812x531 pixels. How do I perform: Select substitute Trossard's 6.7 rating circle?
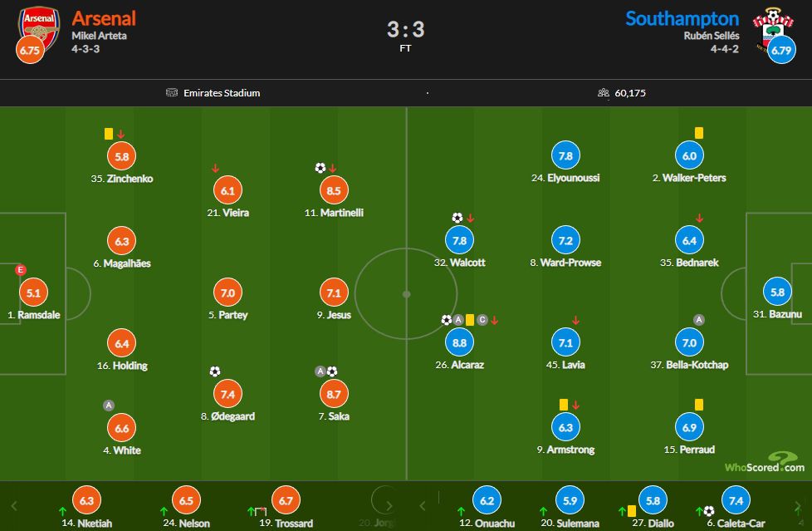286,500
